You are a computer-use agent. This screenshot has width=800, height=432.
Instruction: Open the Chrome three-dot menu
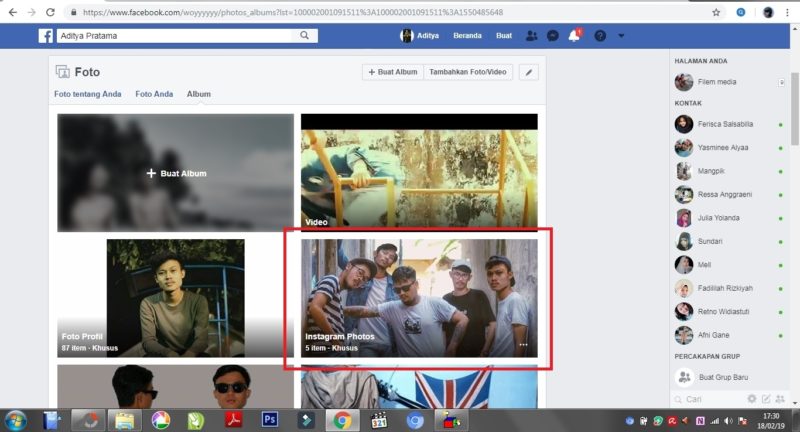787,12
